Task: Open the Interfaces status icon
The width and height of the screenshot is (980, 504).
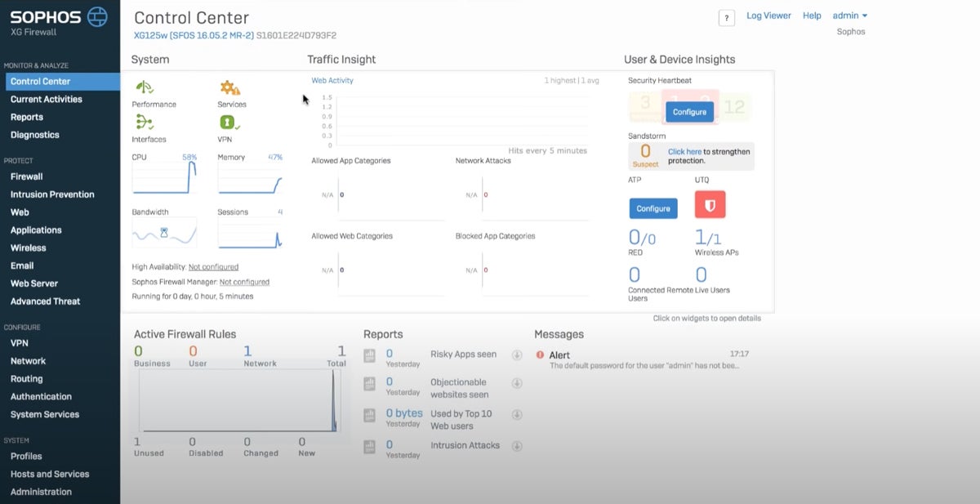Action: [145, 123]
